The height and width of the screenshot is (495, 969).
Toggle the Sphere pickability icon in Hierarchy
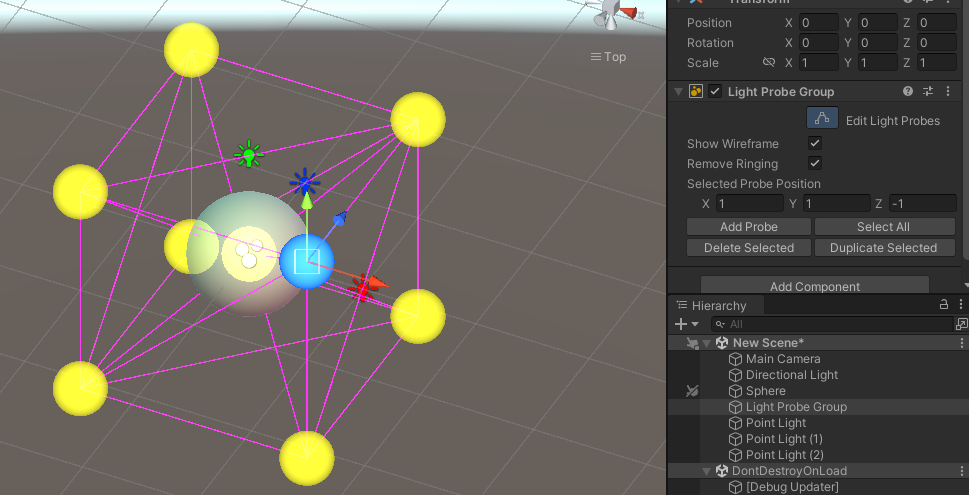(x=692, y=391)
